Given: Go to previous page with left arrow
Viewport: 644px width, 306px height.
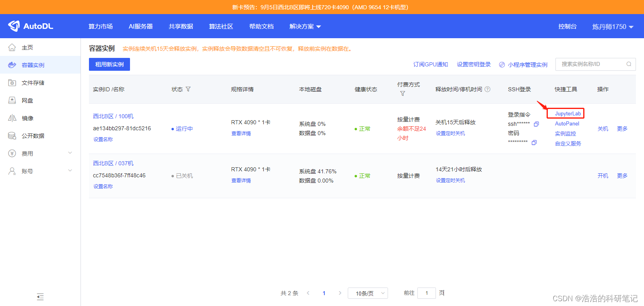Looking at the screenshot, I should click(308, 293).
